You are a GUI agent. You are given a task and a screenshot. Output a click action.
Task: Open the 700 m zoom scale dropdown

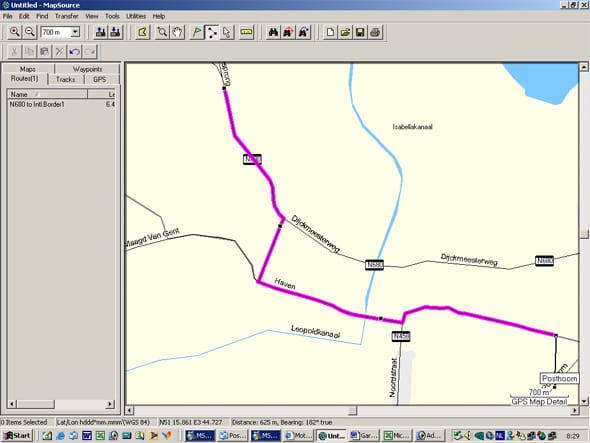pyautogui.click(x=75, y=32)
